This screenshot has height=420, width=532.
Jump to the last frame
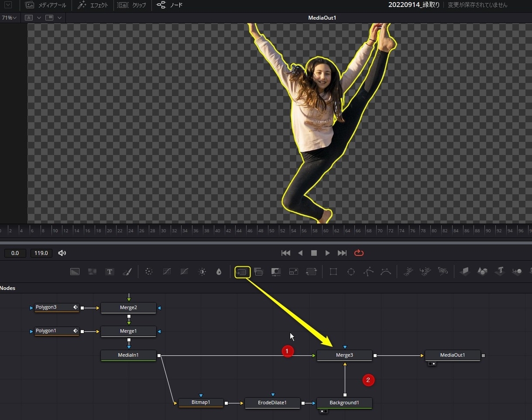[342, 253]
